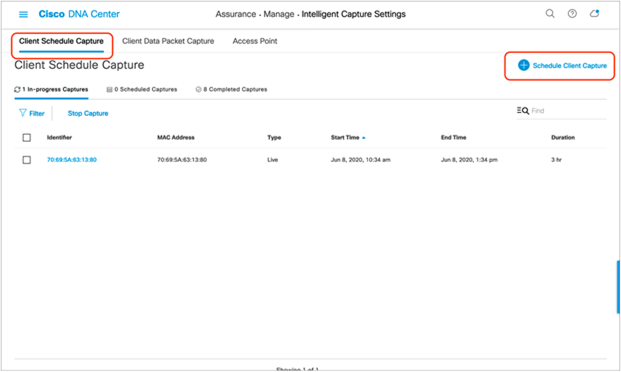Click the Assurance breadcrumb in the title

pyautogui.click(x=236, y=14)
